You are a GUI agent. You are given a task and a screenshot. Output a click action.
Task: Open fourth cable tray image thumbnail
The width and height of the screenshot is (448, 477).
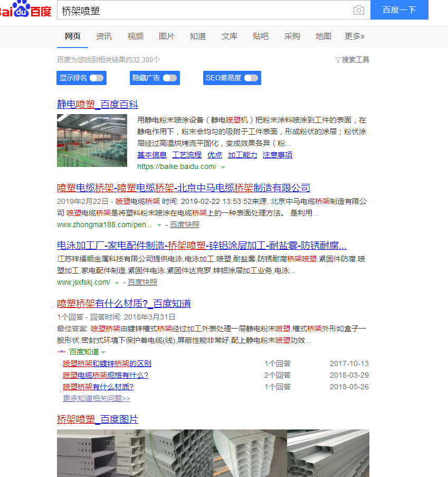[328, 453]
